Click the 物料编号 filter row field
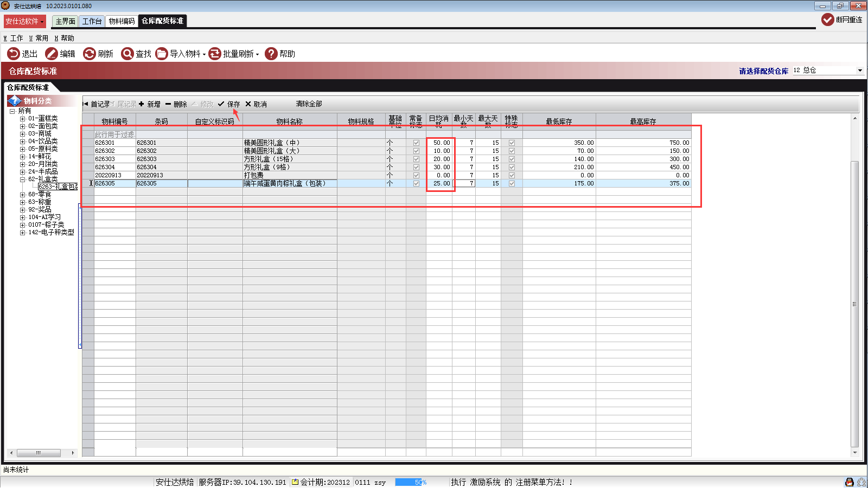This screenshot has width=868, height=488. click(115, 134)
